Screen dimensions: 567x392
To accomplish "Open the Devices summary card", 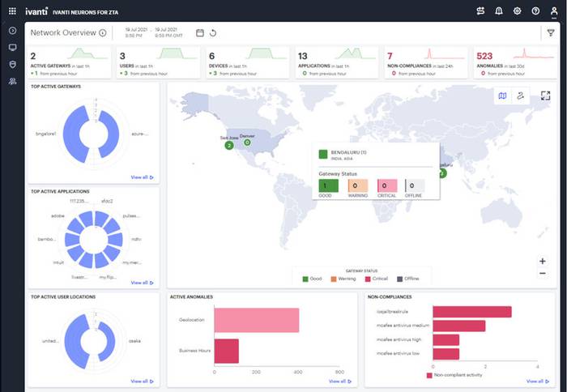I will (248, 62).
